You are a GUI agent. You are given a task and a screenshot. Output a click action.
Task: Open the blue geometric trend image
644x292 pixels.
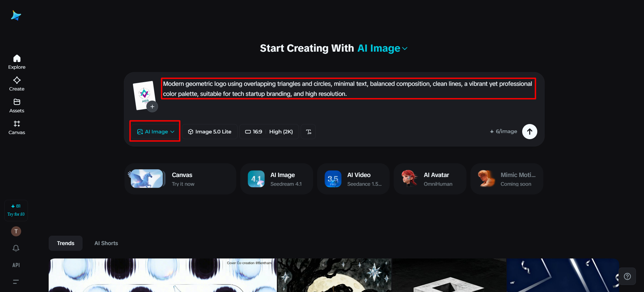[x=563, y=275]
